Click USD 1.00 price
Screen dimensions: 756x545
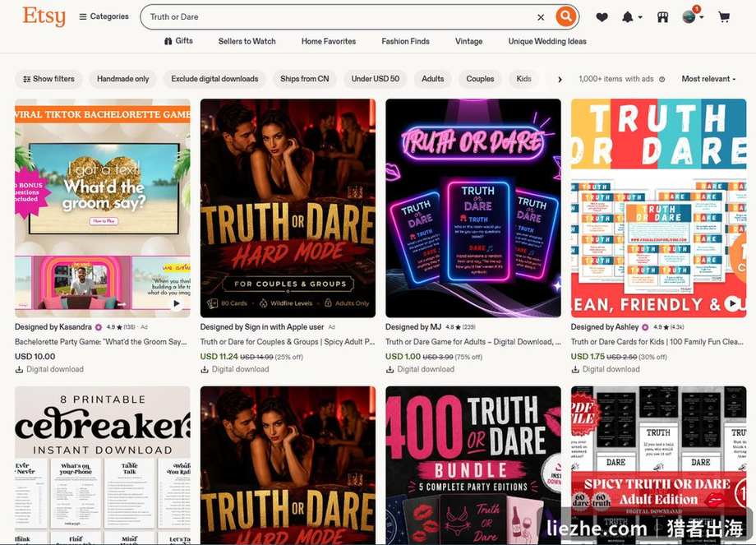[x=403, y=357]
